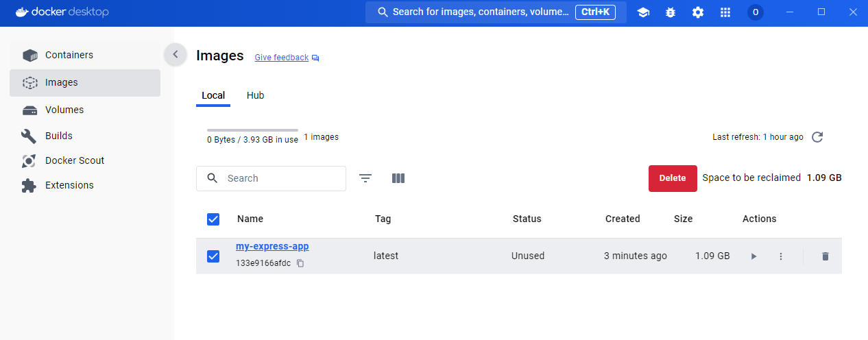Click the 'Last refresh: 1 hour ago' text

[758, 137]
